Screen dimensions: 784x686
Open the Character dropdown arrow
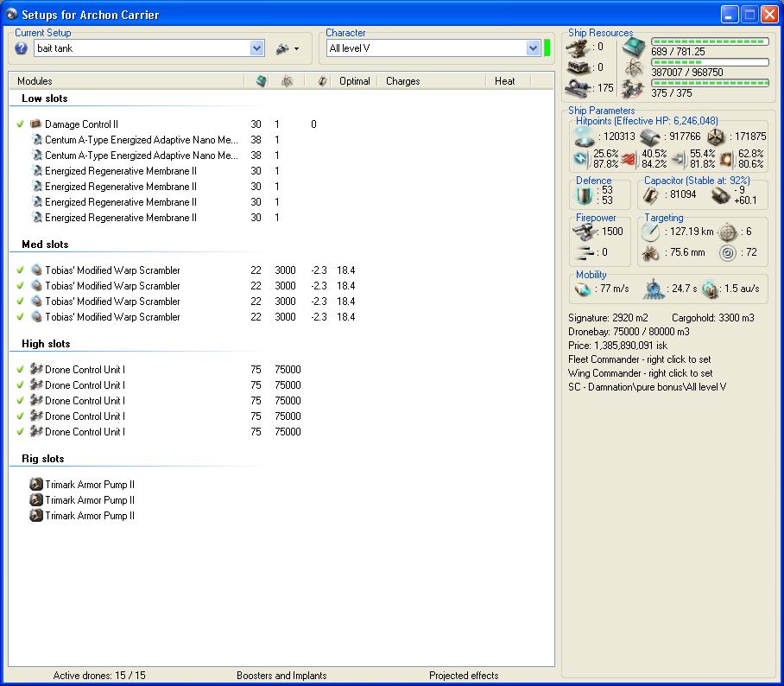[x=533, y=48]
